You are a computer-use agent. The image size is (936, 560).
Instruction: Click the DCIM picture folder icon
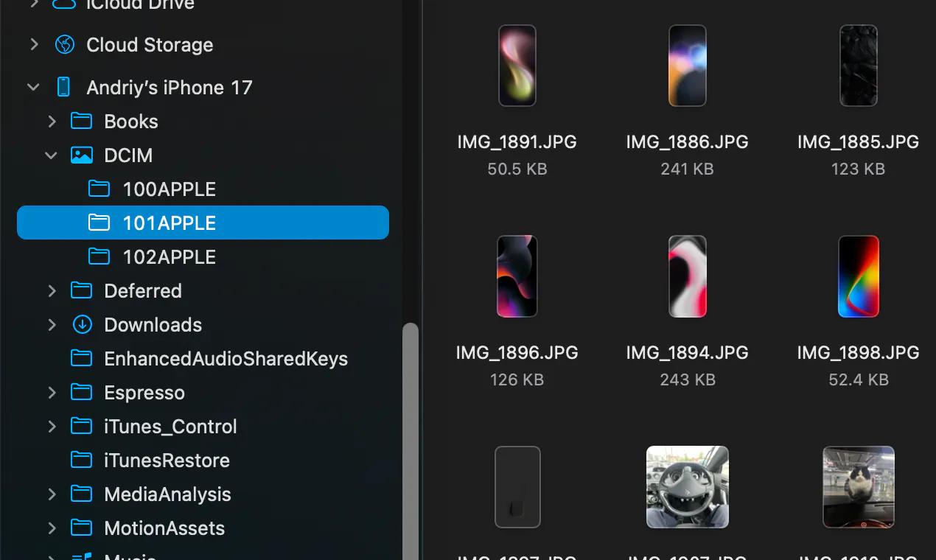click(81, 155)
